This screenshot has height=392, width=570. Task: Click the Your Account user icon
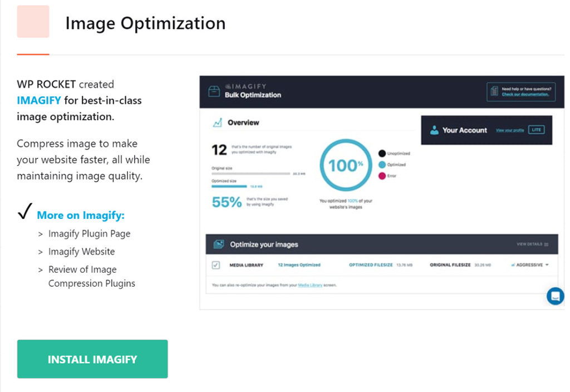click(x=434, y=130)
